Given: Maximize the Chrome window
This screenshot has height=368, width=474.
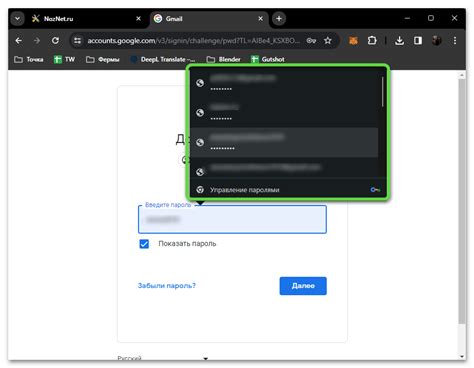Looking at the screenshot, I should coord(431,18).
